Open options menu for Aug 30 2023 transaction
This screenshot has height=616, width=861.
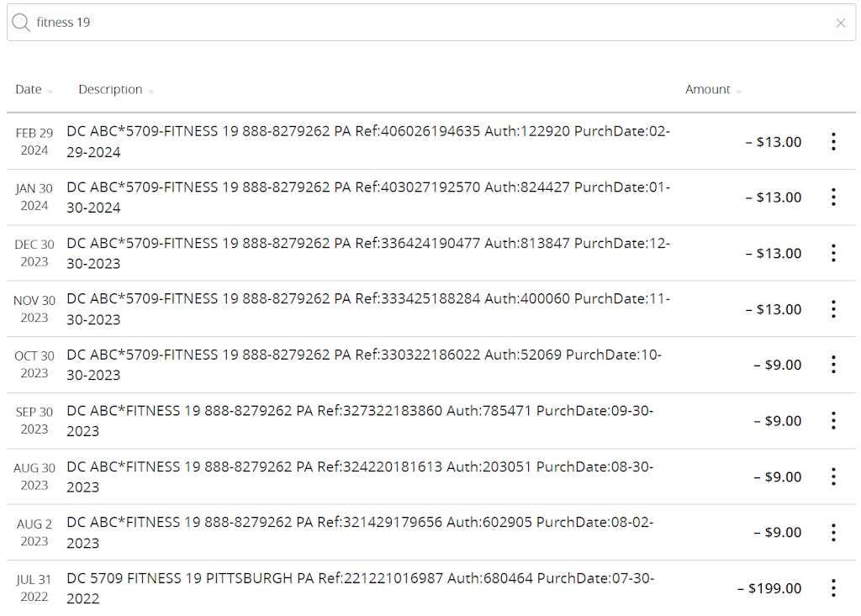pyautogui.click(x=833, y=476)
